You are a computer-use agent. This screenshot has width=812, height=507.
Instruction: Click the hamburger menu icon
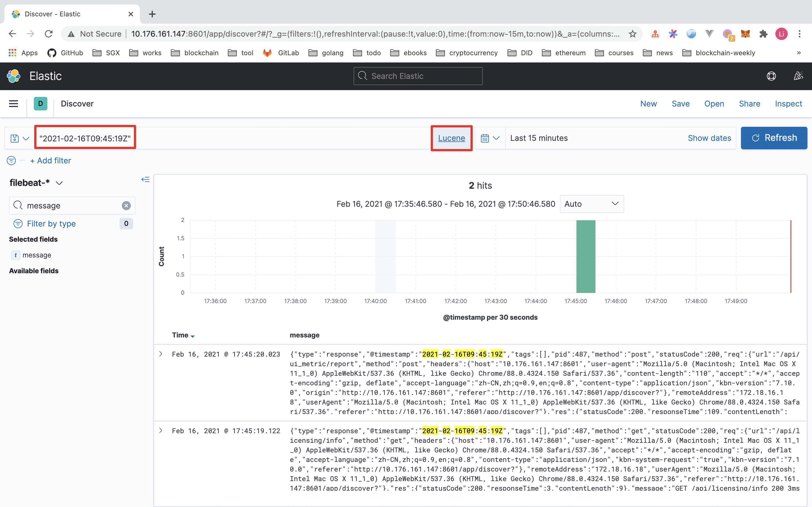pyautogui.click(x=13, y=103)
